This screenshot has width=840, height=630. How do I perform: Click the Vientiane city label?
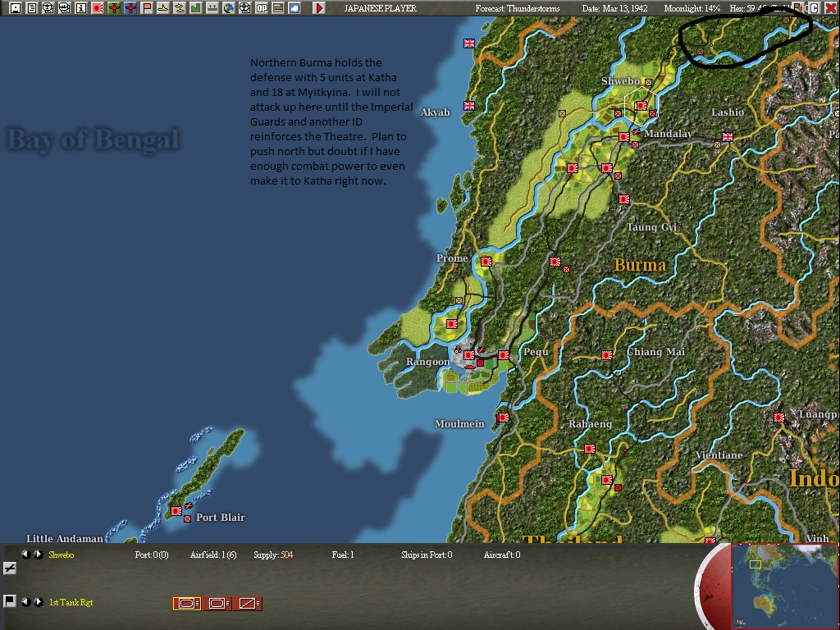(x=719, y=455)
